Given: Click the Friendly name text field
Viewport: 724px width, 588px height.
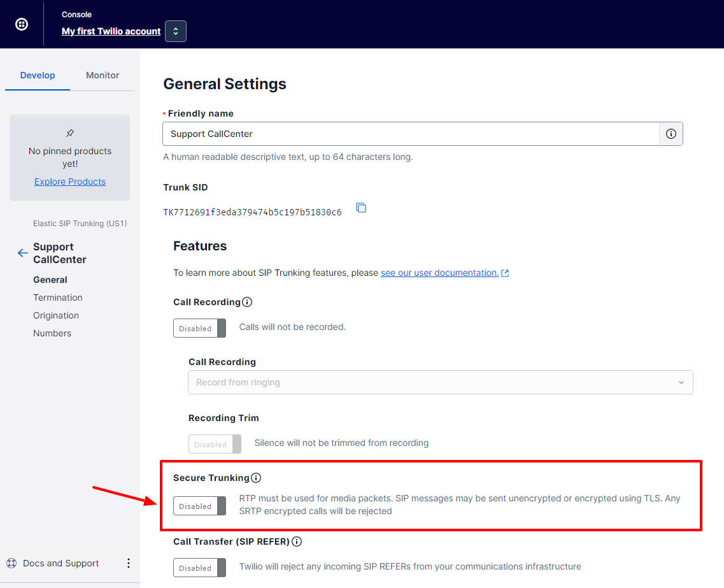Looking at the screenshot, I should click(x=411, y=134).
